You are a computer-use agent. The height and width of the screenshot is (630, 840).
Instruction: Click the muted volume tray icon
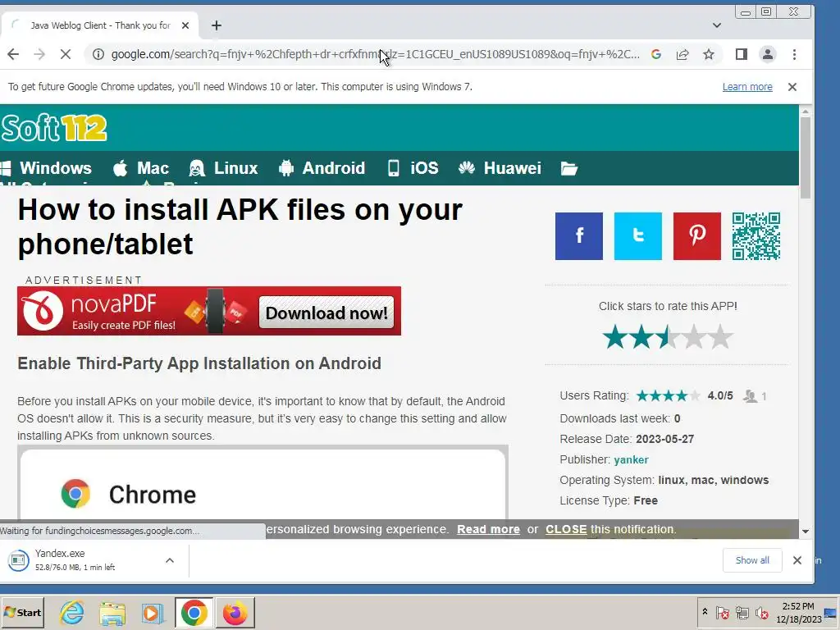click(x=761, y=612)
